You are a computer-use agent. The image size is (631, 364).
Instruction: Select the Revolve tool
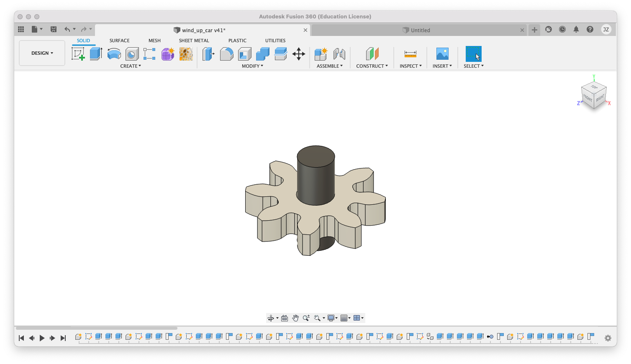pos(114,54)
